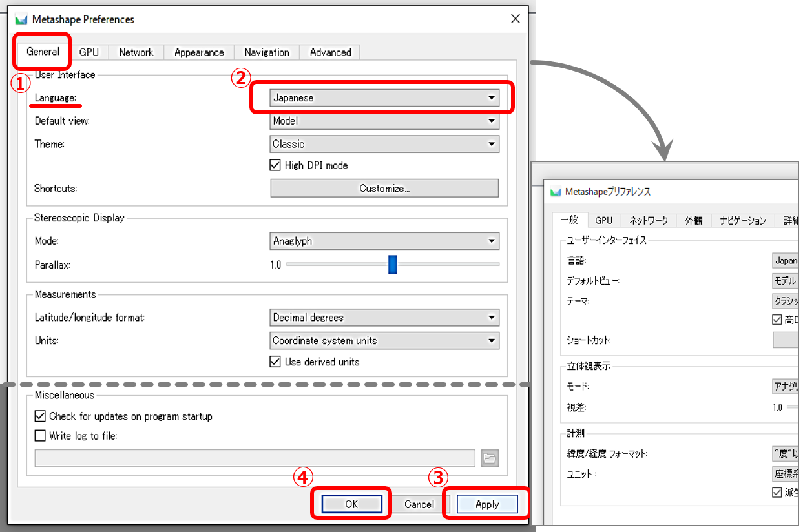Viewport: 803px width, 532px height.
Task: Open the 言語 dropdown in the Japanese window
Action: (786, 260)
